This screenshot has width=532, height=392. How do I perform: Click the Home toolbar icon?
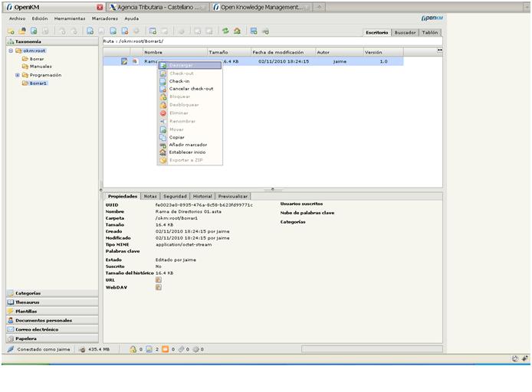(237, 31)
